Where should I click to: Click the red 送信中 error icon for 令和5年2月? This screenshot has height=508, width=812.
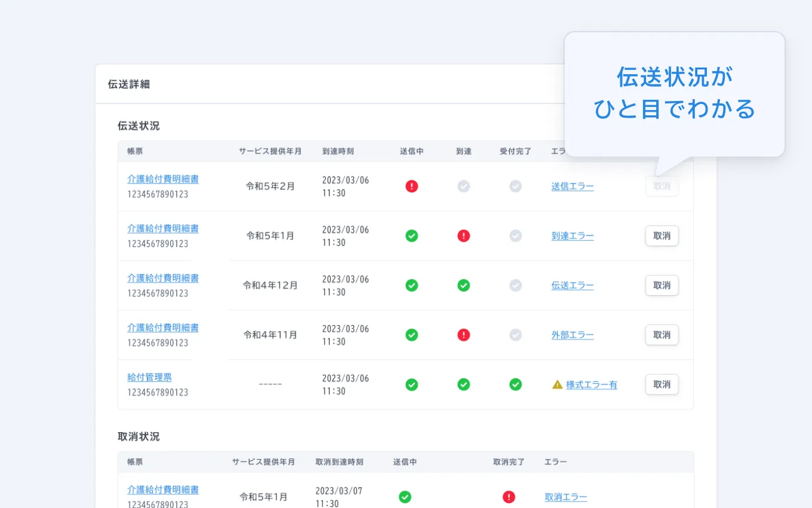pos(411,186)
